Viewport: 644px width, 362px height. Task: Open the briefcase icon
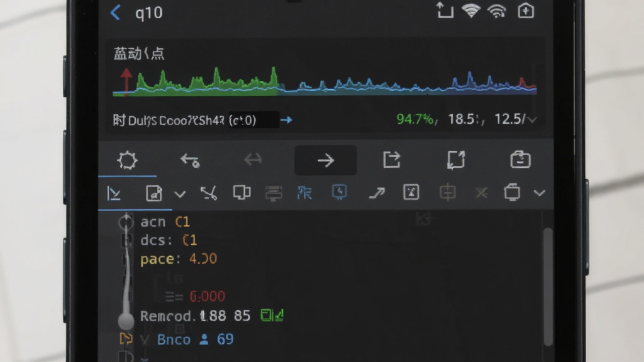tap(520, 159)
